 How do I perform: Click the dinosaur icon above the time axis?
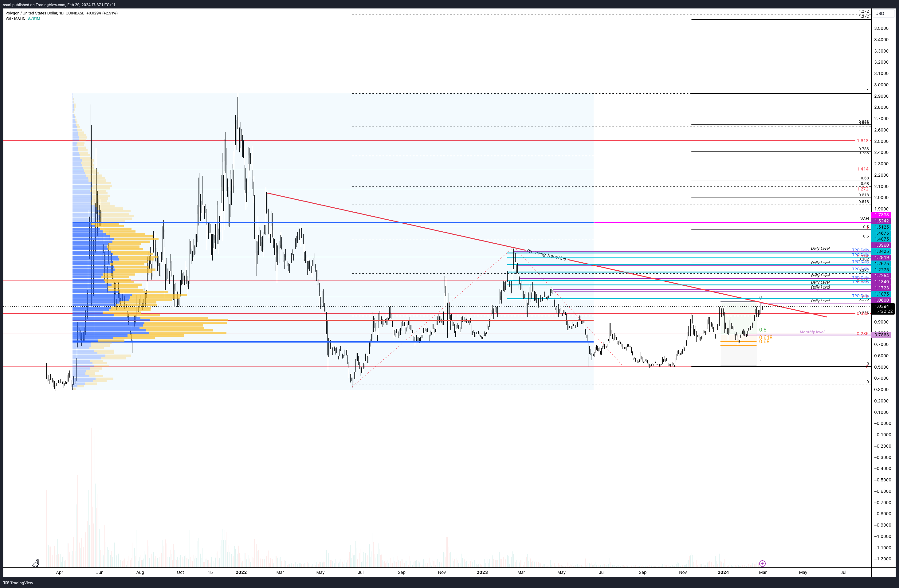[36, 563]
